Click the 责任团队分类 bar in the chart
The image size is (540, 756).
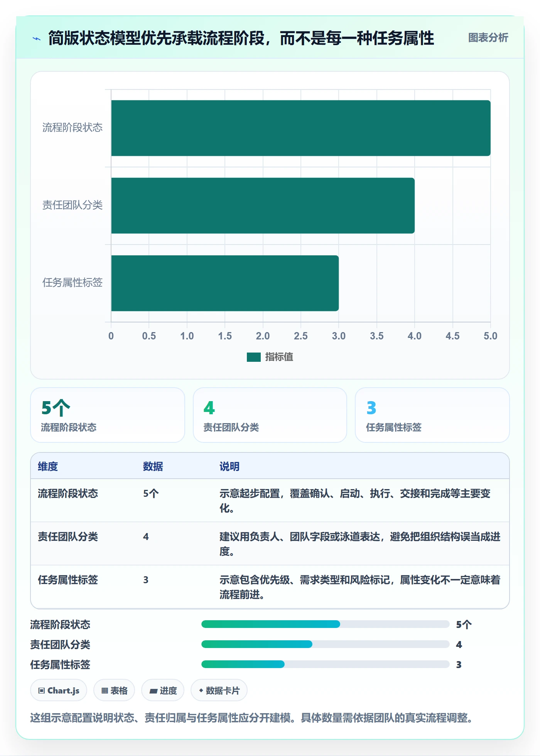pyautogui.click(x=263, y=206)
